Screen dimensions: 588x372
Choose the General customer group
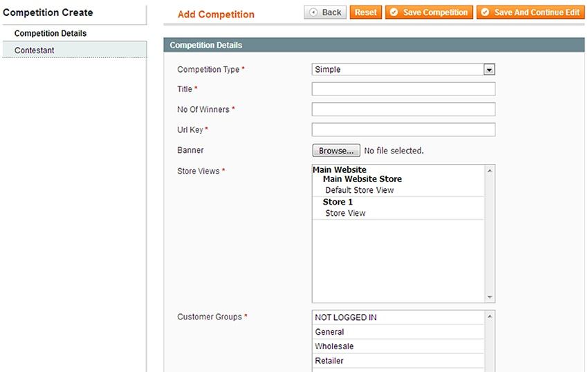pyautogui.click(x=329, y=332)
